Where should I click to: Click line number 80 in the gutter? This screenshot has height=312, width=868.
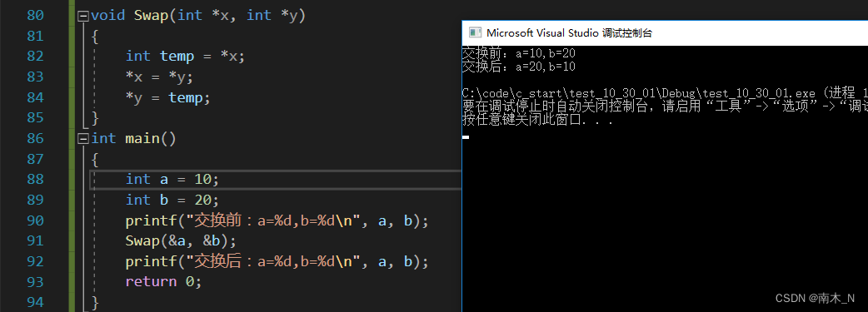point(35,16)
